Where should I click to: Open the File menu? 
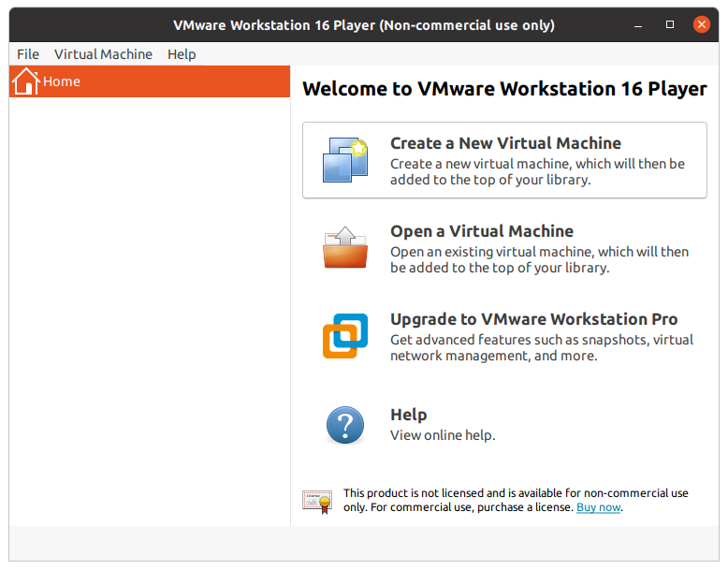coord(28,54)
